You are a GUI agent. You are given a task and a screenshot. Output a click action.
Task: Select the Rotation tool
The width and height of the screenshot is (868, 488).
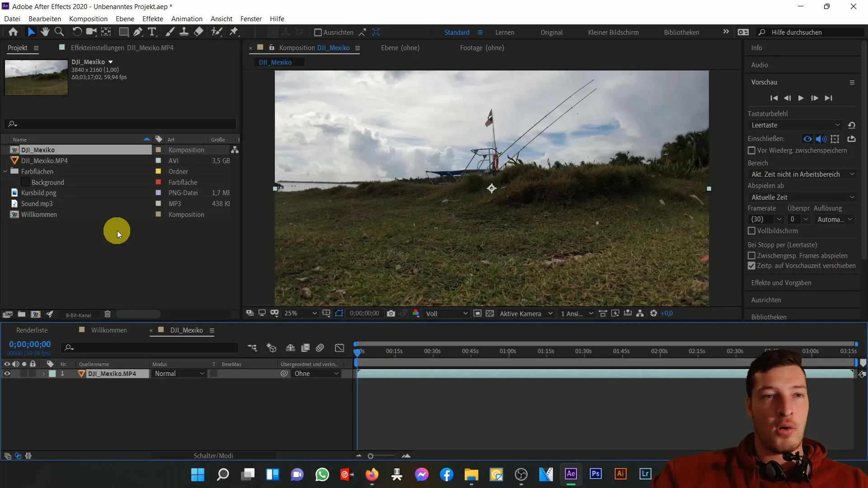[x=77, y=32]
